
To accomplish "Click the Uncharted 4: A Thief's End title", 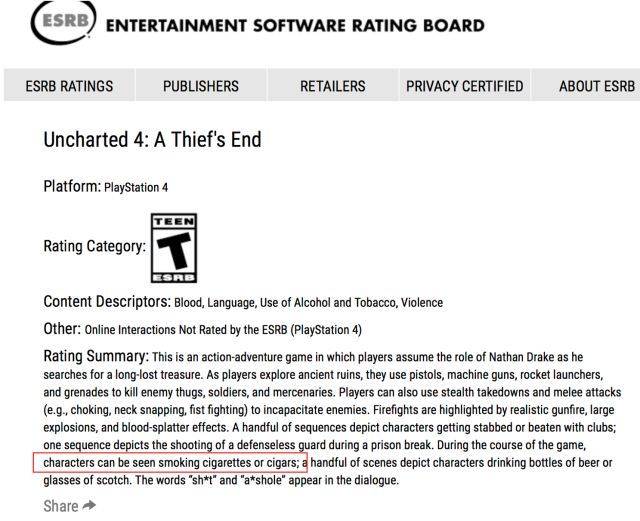I will [152, 139].
